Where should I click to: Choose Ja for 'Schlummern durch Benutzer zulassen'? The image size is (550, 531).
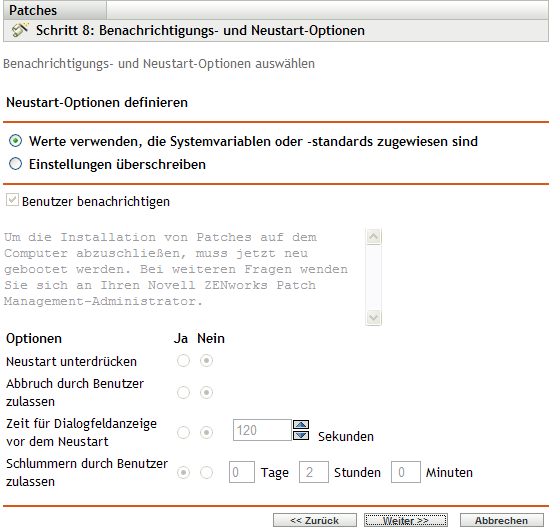(183, 472)
